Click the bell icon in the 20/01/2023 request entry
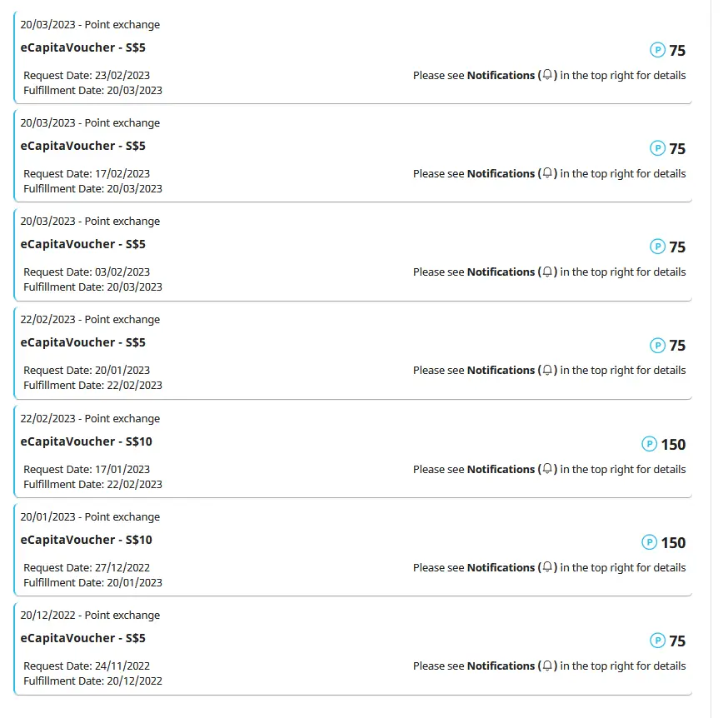This screenshot has height=718, width=728. 547,370
